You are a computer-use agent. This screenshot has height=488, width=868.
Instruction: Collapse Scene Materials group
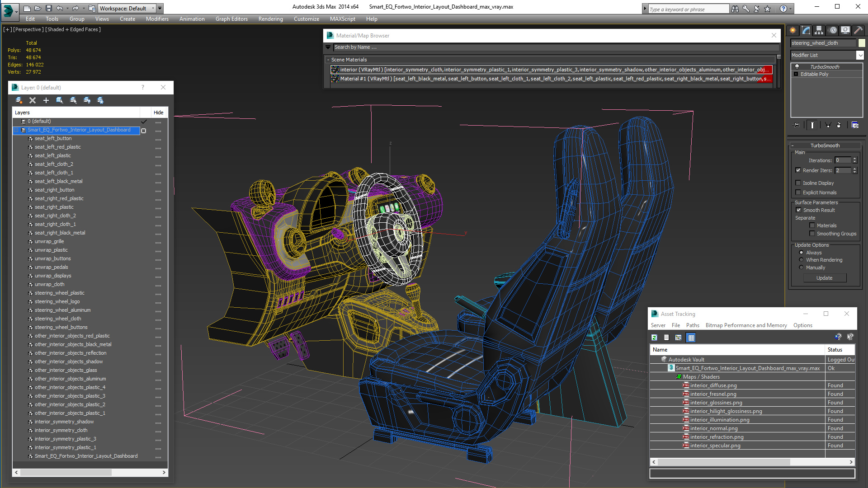[x=328, y=60]
